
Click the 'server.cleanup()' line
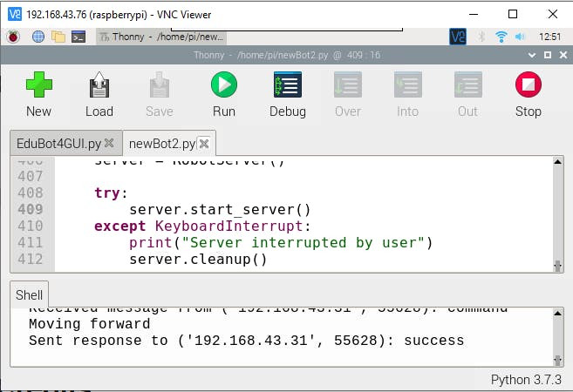[198, 259]
